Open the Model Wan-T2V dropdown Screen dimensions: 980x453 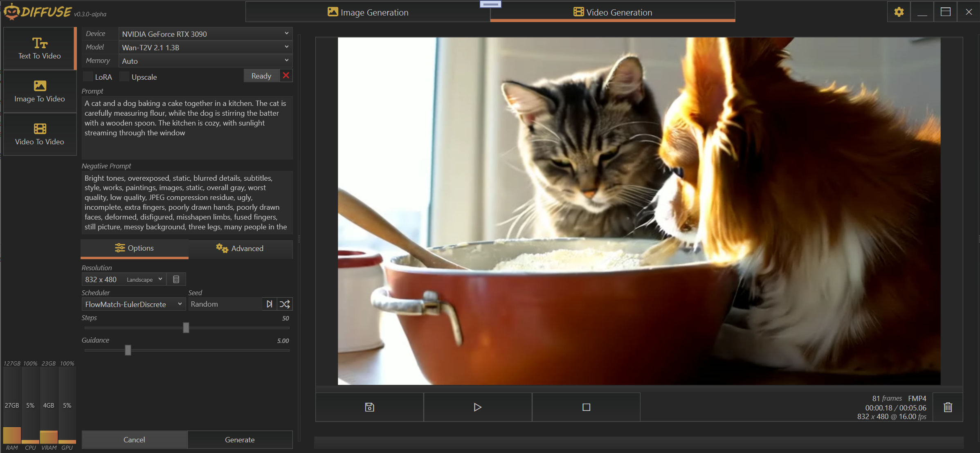click(x=205, y=47)
